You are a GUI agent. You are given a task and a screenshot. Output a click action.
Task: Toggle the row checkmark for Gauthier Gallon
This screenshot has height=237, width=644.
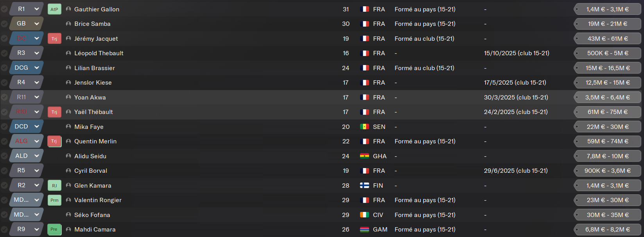tap(4, 9)
